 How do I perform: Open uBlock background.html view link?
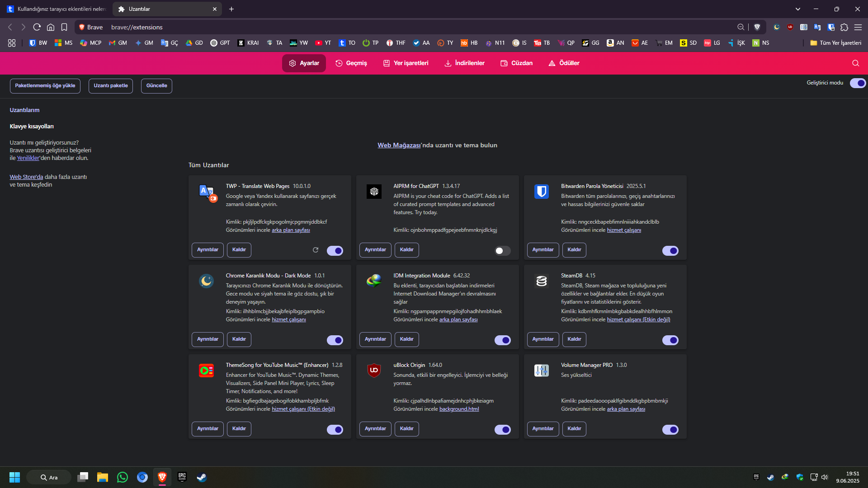pos(459,409)
